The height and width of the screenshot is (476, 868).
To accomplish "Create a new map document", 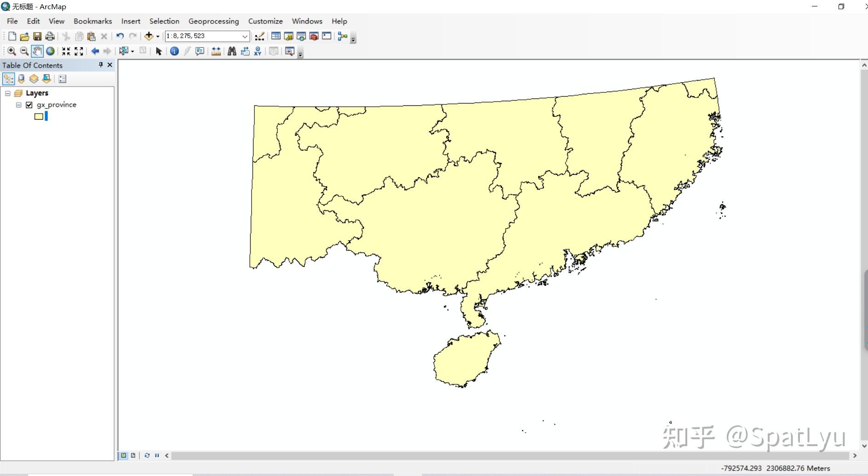I will pos(12,36).
